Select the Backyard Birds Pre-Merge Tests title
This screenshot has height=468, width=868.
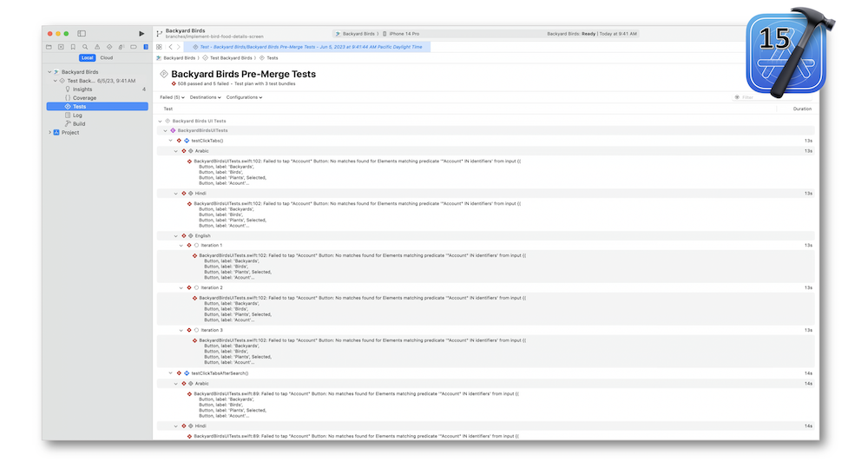244,74
